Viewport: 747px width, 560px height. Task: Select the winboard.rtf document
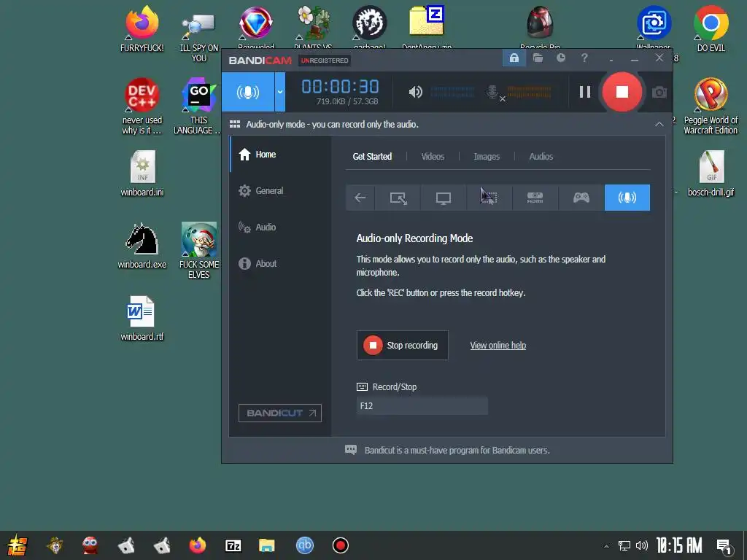(x=142, y=318)
